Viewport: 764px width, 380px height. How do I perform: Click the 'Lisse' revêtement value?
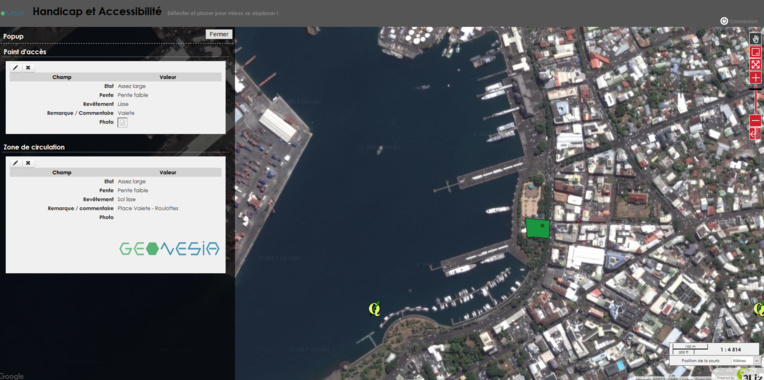(123, 104)
